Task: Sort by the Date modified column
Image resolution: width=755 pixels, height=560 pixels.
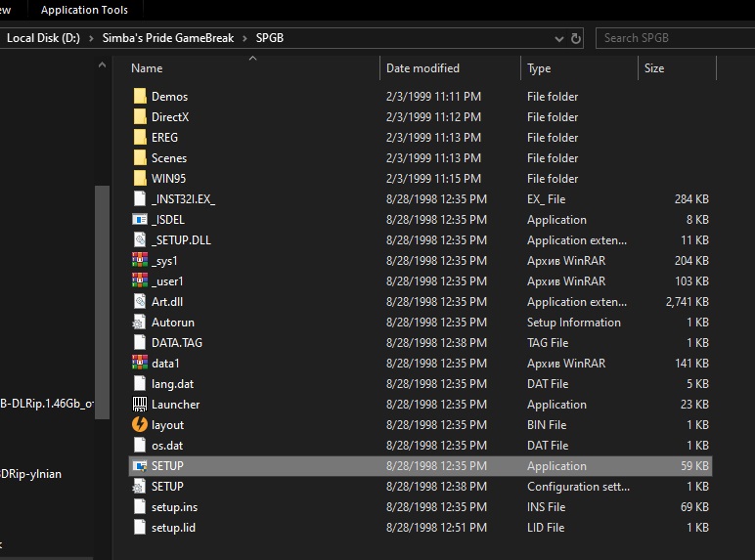Action: tap(422, 68)
